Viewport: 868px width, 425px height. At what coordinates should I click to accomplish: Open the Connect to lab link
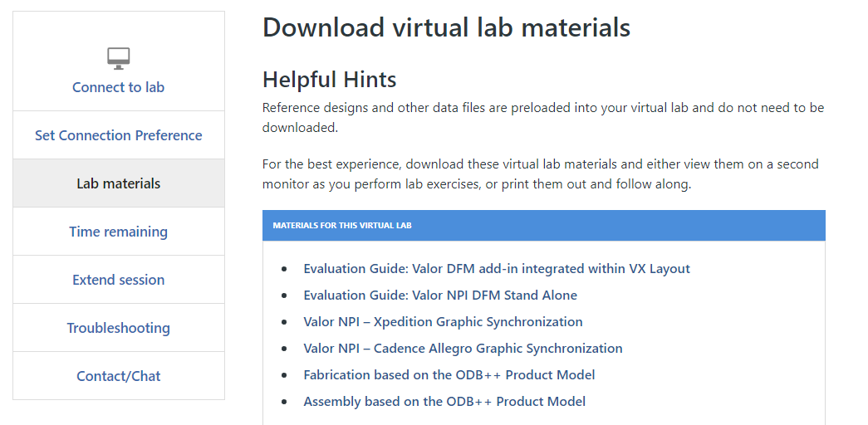pyautogui.click(x=119, y=87)
